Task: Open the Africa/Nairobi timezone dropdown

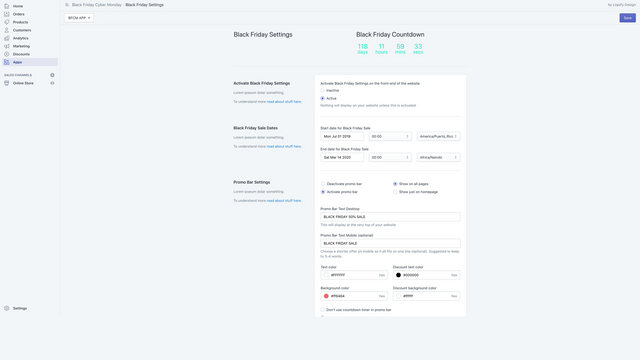Action: coord(438,157)
